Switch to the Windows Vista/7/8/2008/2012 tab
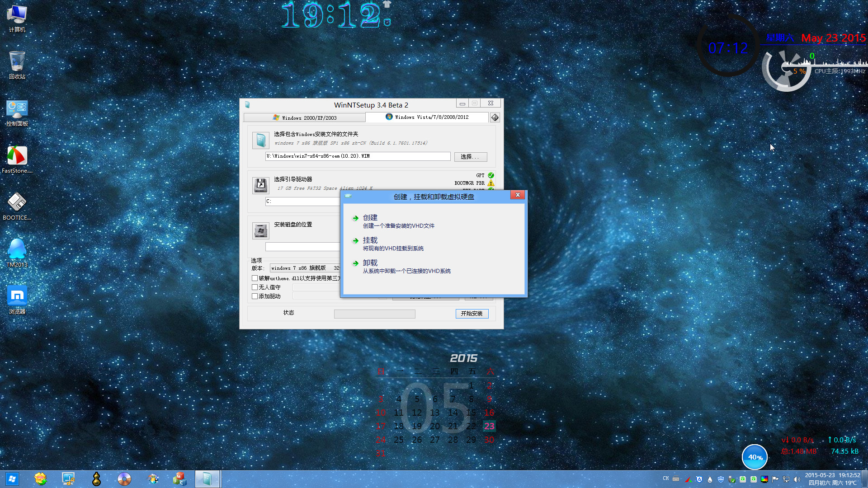This screenshot has height=488, width=868. [x=427, y=117]
